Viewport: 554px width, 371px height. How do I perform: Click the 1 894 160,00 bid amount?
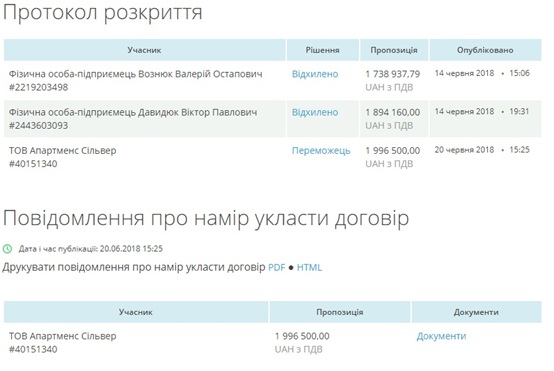[393, 112]
